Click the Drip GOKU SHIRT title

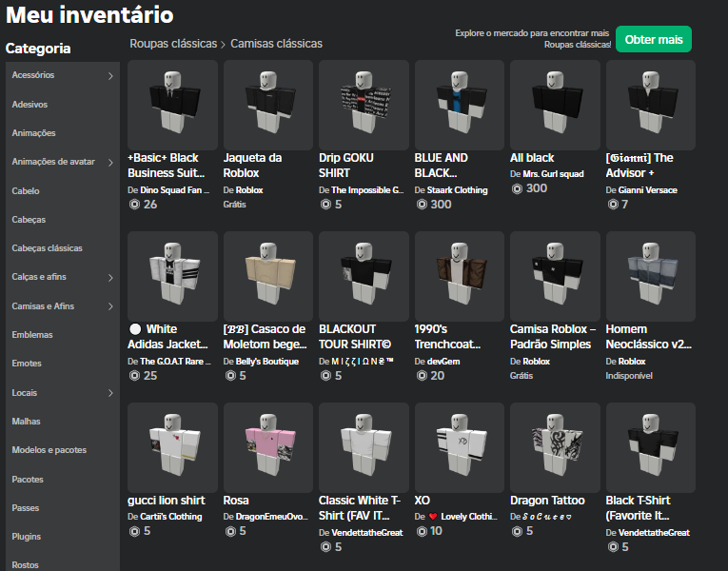click(346, 166)
